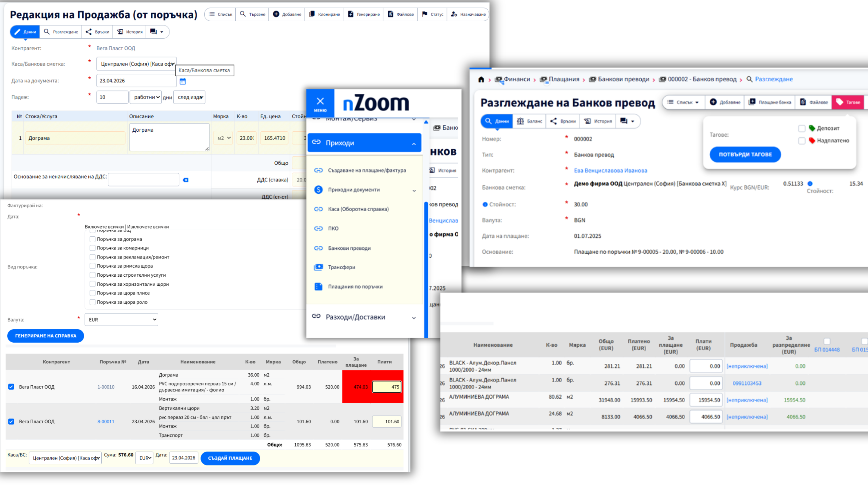Viewport: 868px width, 488px height.
Task: Click the Добавяне plus in sales toolbar
Action: pos(287,14)
